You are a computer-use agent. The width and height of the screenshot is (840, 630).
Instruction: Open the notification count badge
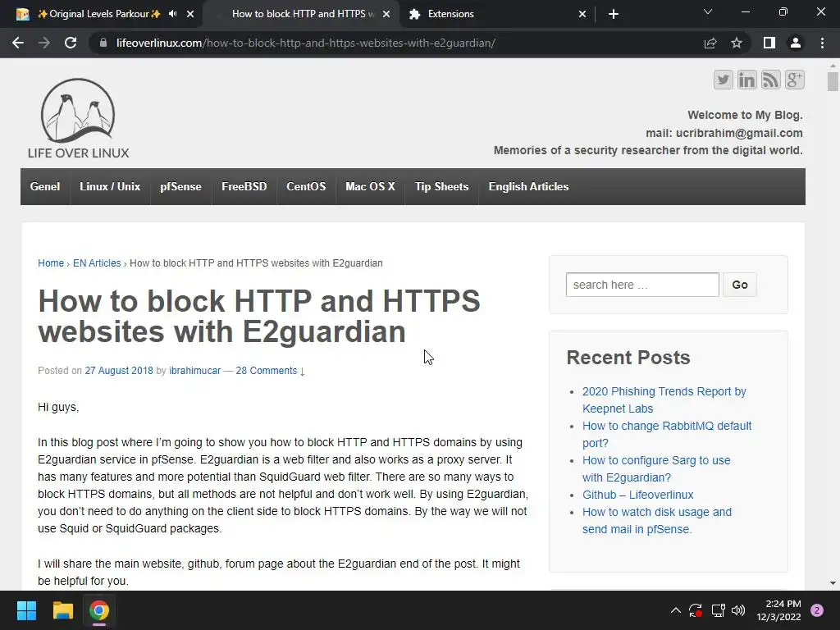pos(817,610)
